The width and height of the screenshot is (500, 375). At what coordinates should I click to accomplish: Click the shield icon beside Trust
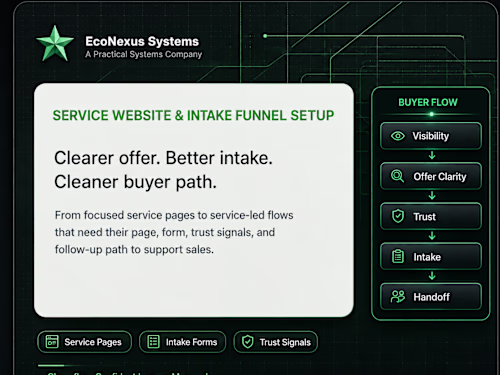[398, 216]
